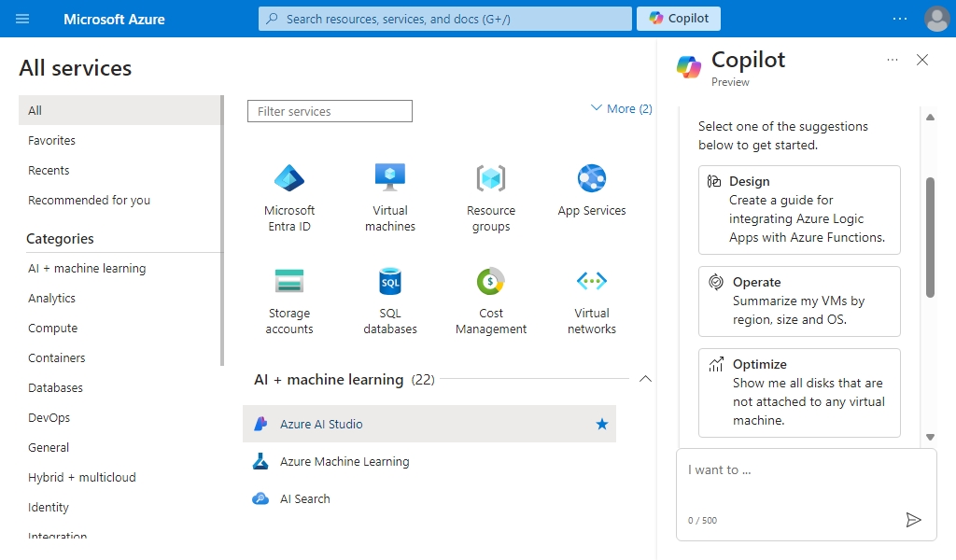The height and width of the screenshot is (560, 956).
Task: Choose Hybrid + multicloud category
Action: 82,477
